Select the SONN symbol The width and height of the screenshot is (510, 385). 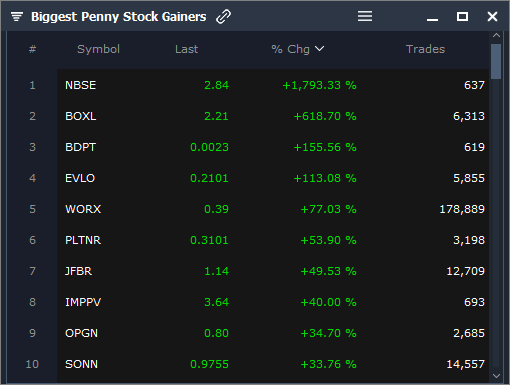(x=81, y=364)
